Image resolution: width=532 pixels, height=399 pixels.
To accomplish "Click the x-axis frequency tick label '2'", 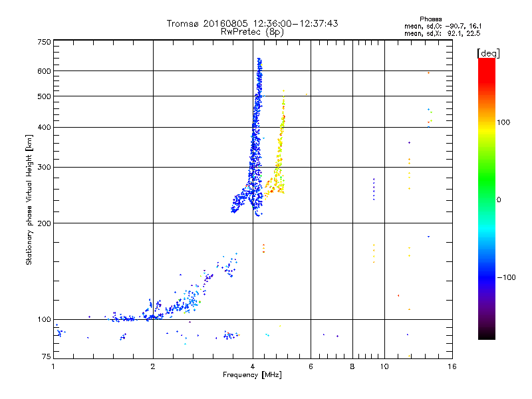I will point(153,366).
